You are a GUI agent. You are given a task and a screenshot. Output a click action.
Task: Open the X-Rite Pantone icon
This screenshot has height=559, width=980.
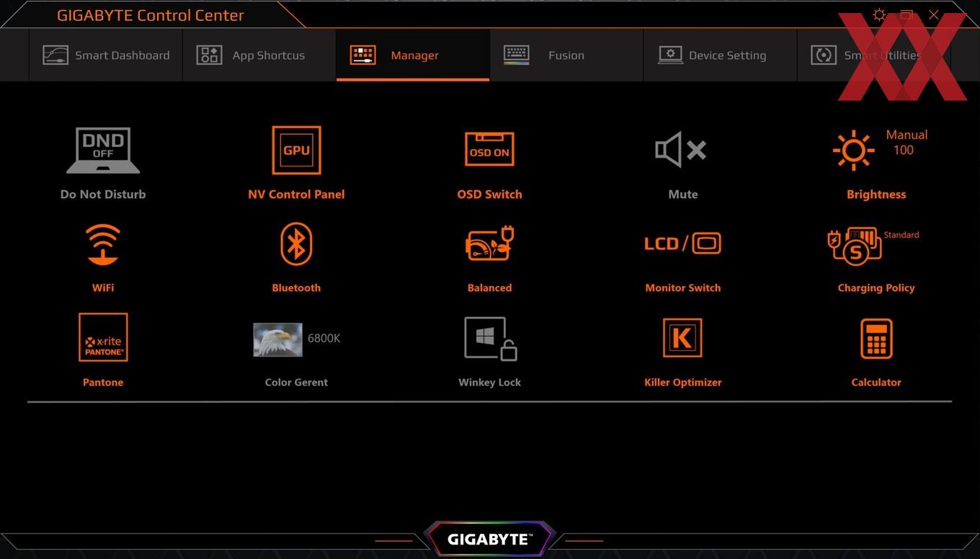point(103,337)
